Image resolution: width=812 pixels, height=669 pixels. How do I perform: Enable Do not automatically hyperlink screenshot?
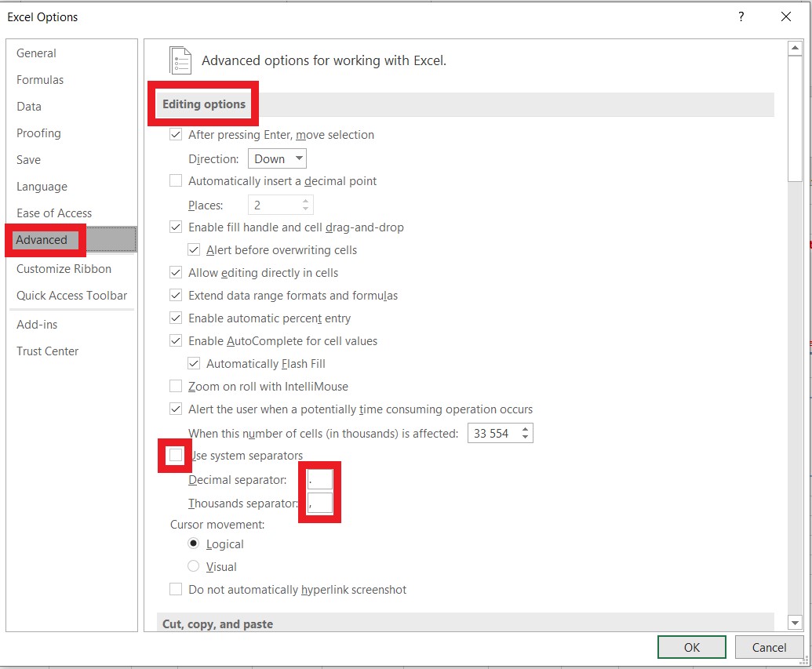tap(176, 589)
